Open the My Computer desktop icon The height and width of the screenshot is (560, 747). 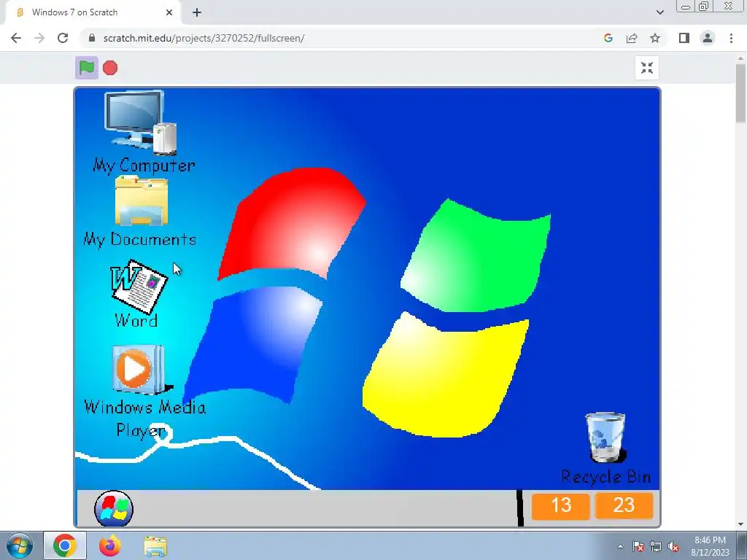(141, 122)
